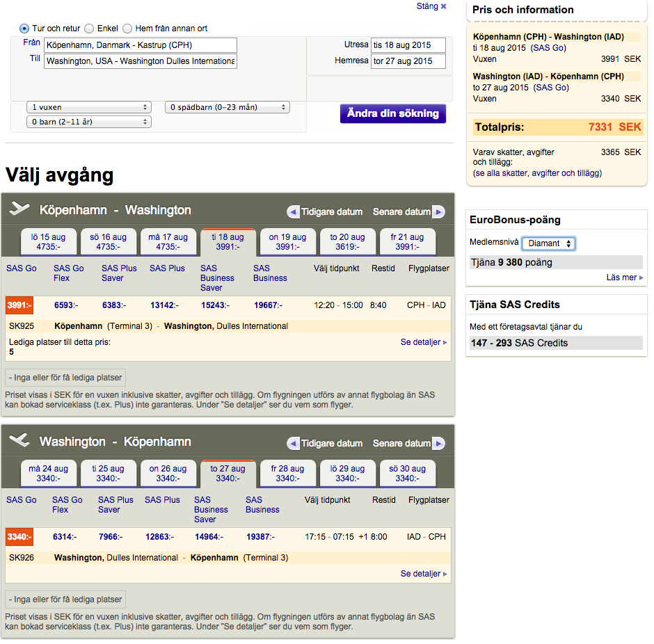
Task: Open the se alla skatter link
Action: 537,173
